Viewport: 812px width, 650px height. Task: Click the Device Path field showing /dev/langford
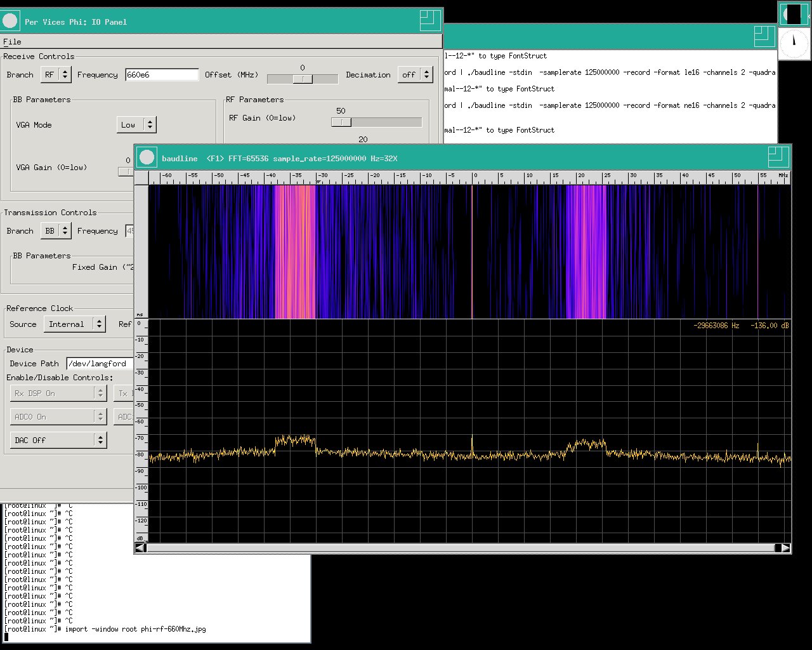pos(99,363)
